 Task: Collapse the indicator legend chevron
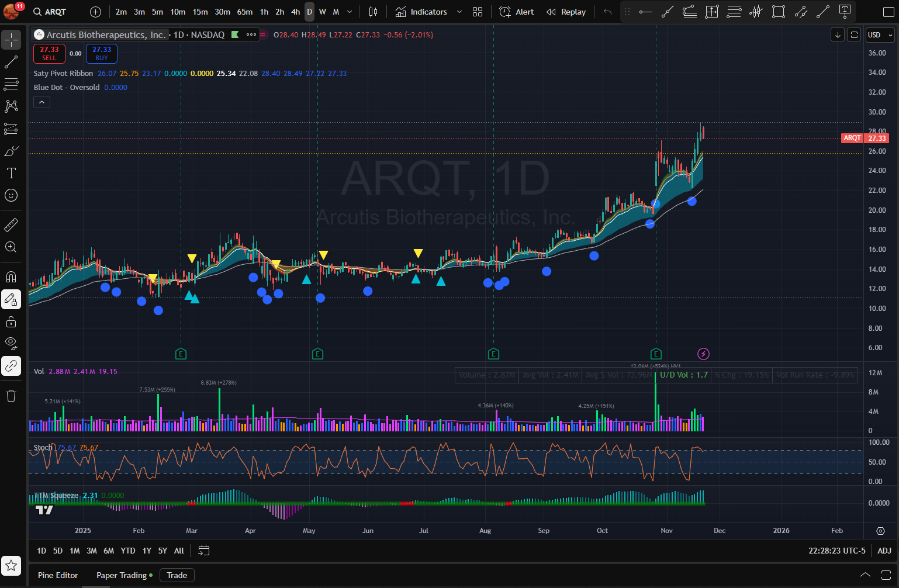click(42, 102)
